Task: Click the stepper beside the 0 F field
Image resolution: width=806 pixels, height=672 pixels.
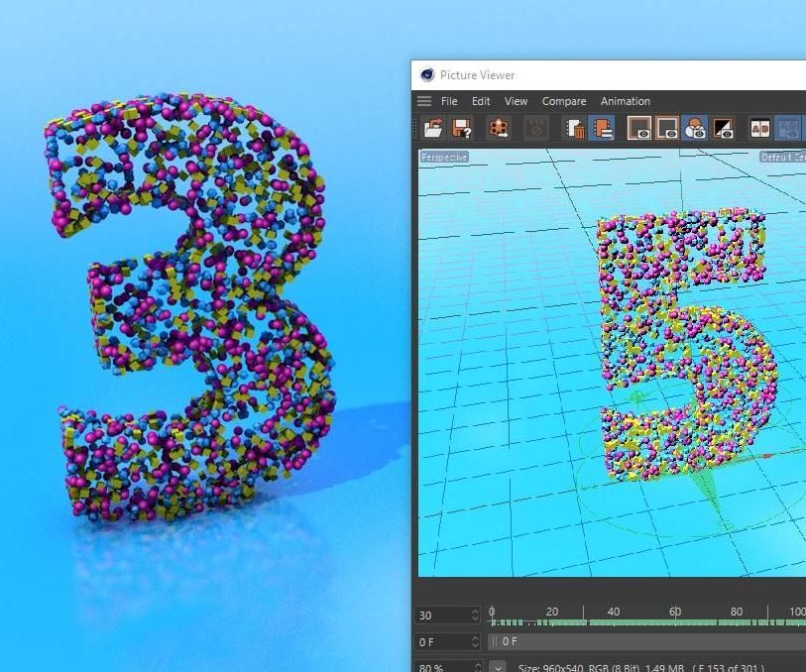Action: tap(476, 641)
